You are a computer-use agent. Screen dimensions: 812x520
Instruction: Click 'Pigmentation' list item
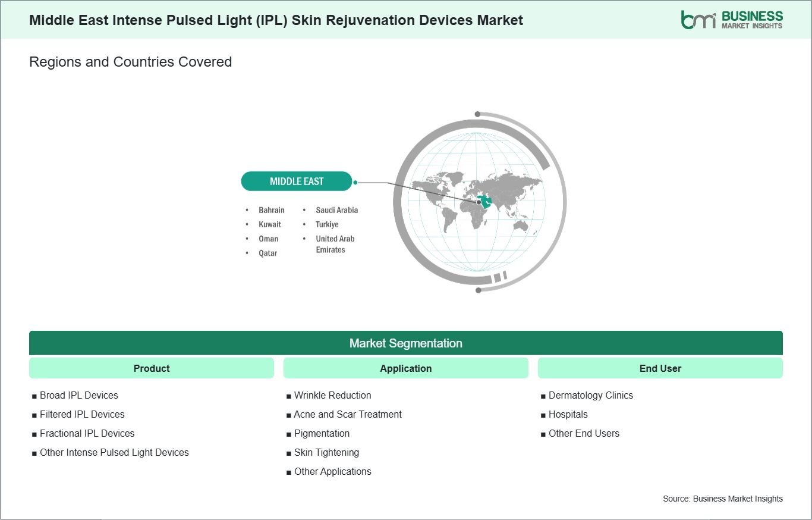(x=322, y=433)
